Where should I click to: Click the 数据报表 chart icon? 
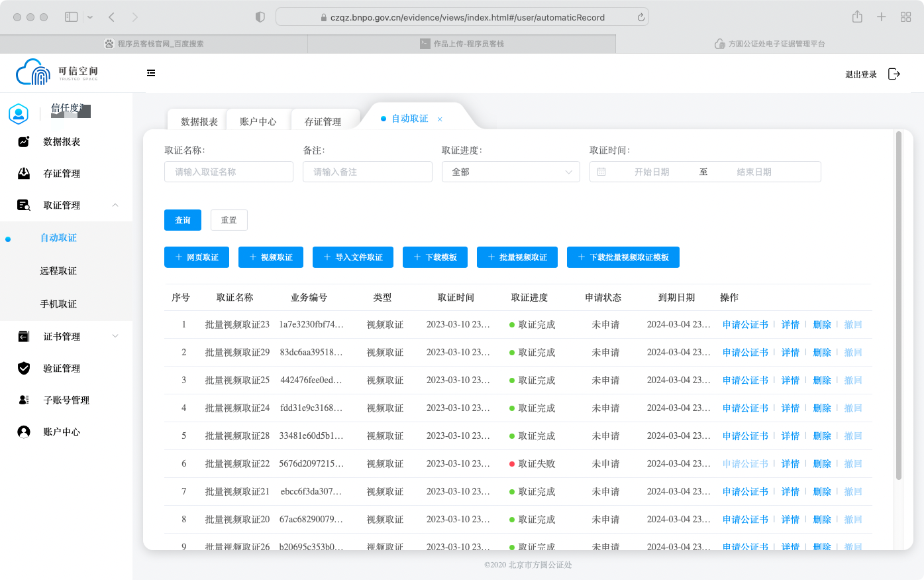[24, 141]
